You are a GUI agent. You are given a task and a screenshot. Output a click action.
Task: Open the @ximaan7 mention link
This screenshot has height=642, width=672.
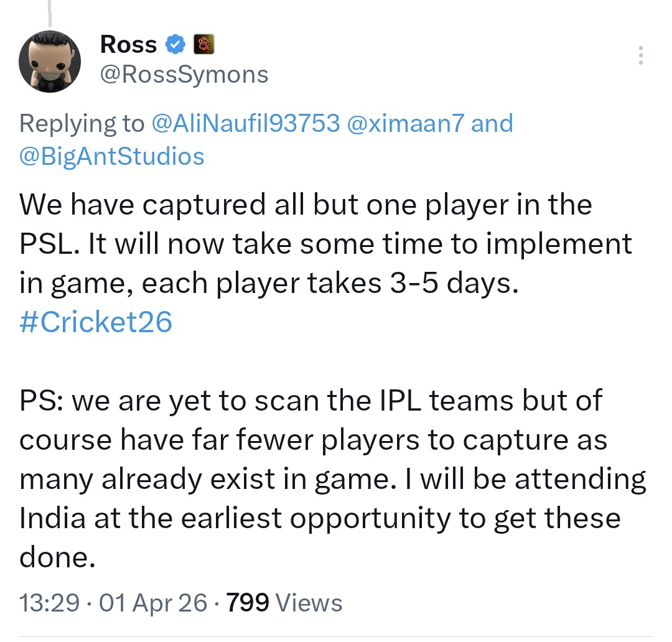[x=406, y=123]
